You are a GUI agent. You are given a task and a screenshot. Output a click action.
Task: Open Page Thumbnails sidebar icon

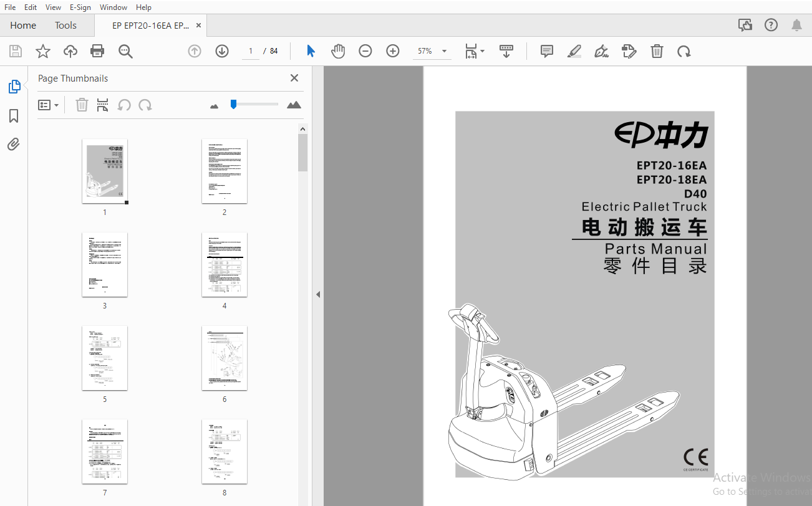[14, 87]
